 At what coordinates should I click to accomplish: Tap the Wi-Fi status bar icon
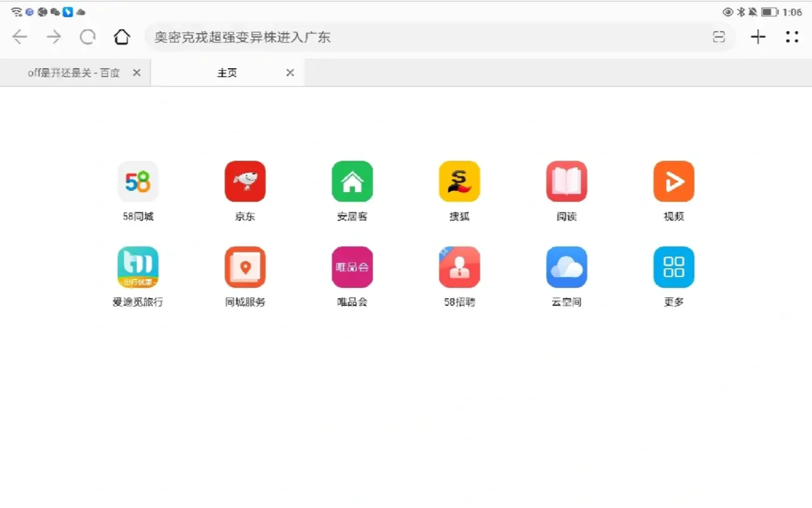(x=16, y=12)
